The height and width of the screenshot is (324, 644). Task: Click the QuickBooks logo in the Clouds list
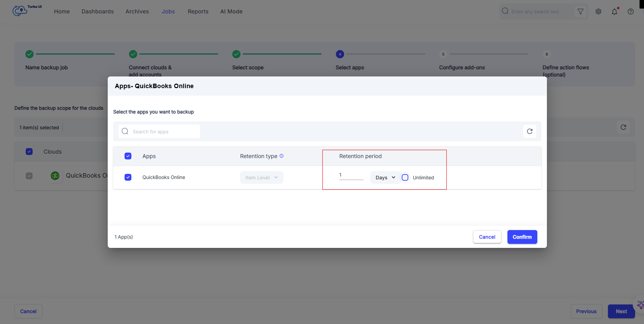click(55, 176)
